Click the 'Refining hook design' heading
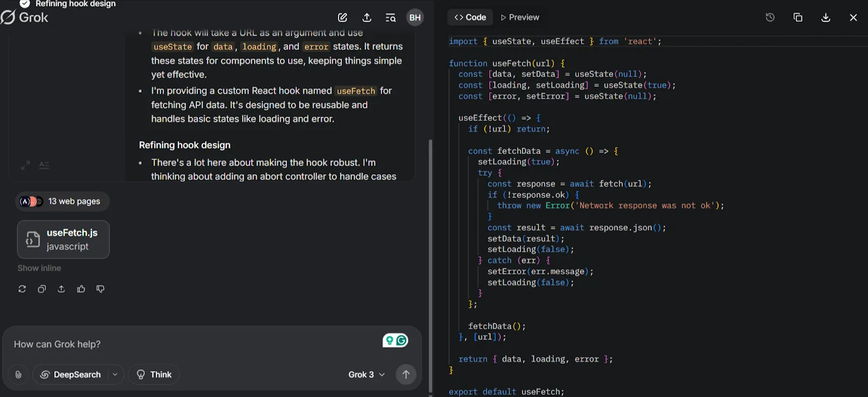The image size is (868, 397). (x=184, y=145)
